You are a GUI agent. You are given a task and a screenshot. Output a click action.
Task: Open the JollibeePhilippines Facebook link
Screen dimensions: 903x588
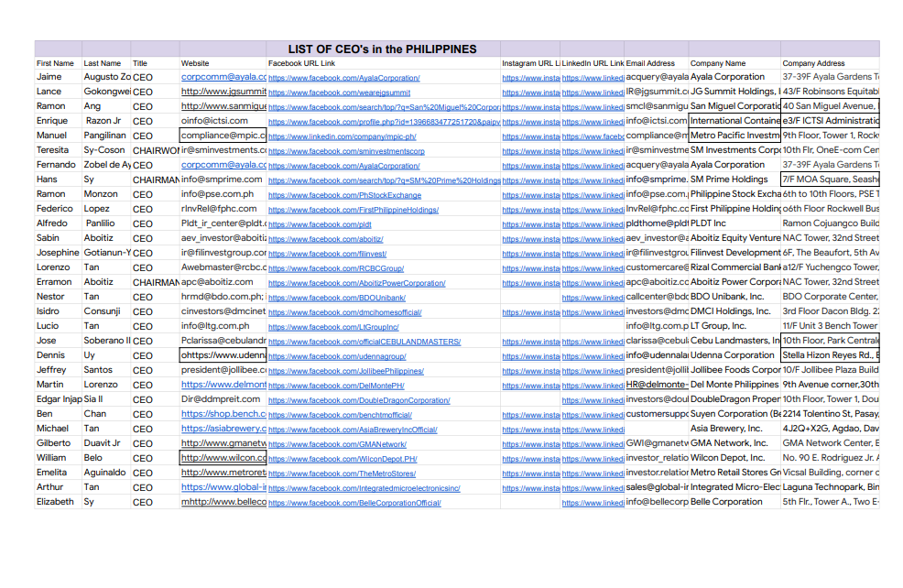(x=346, y=371)
